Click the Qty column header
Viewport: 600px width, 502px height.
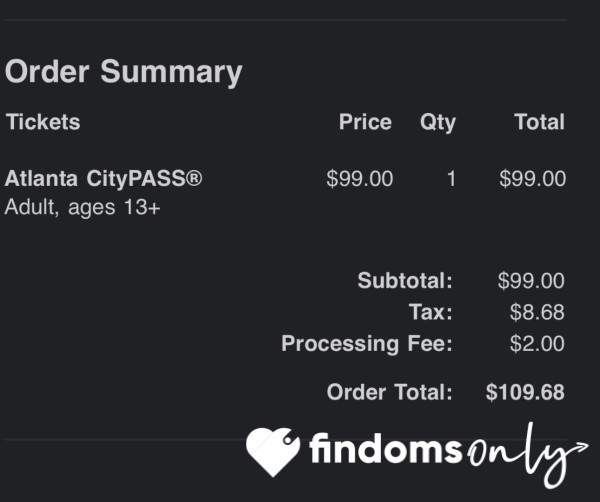[438, 123]
